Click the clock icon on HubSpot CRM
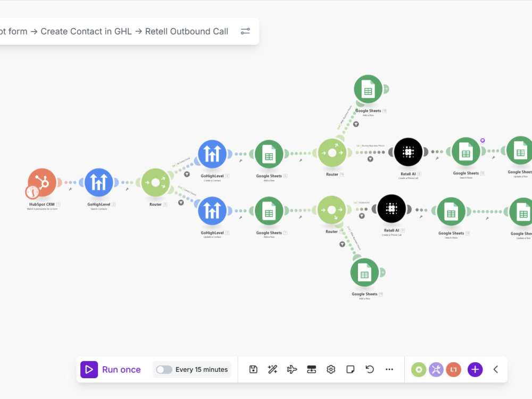This screenshot has height=399, width=532. 32,193
